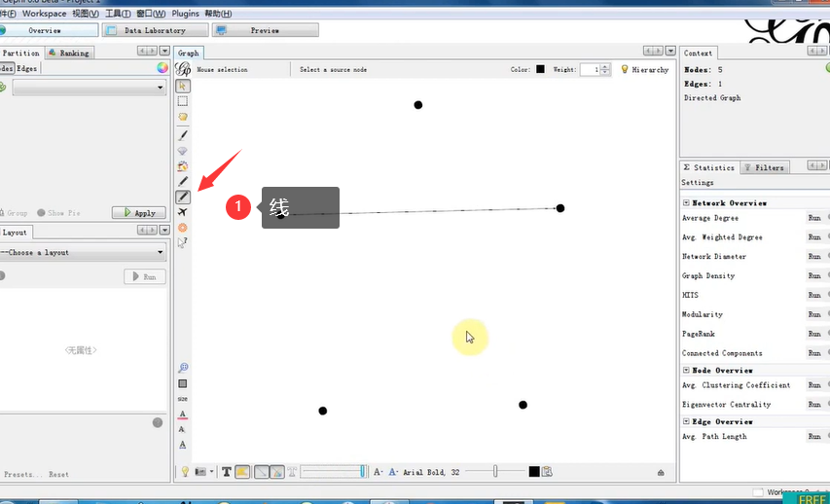
Task: Switch to the Data Laboratory tab
Action: coord(155,30)
